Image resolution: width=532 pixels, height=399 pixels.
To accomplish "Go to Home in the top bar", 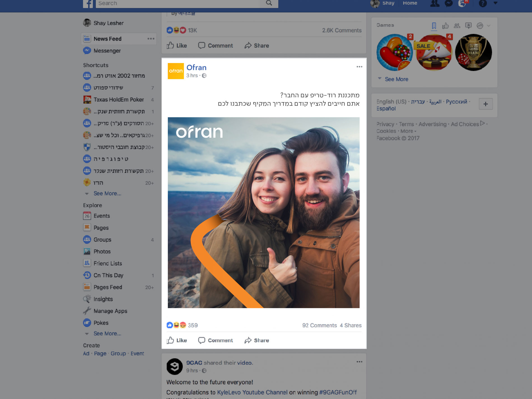I will (x=410, y=3).
